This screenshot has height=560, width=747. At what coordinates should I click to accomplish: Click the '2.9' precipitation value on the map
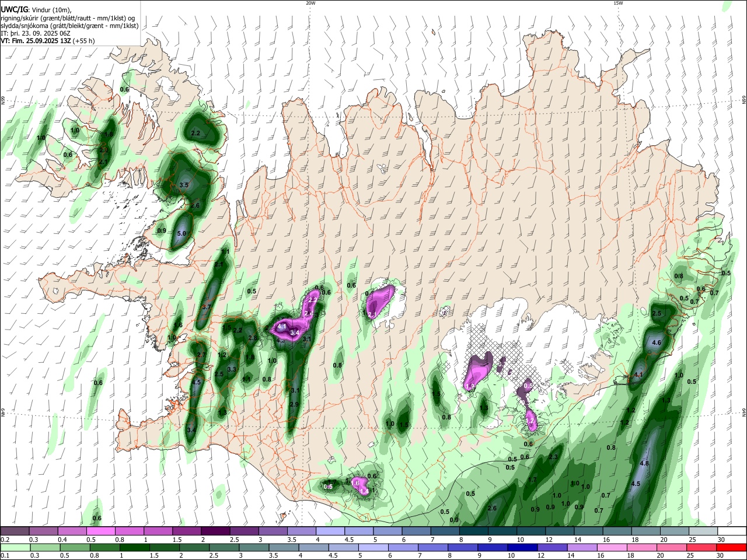pos(294,404)
